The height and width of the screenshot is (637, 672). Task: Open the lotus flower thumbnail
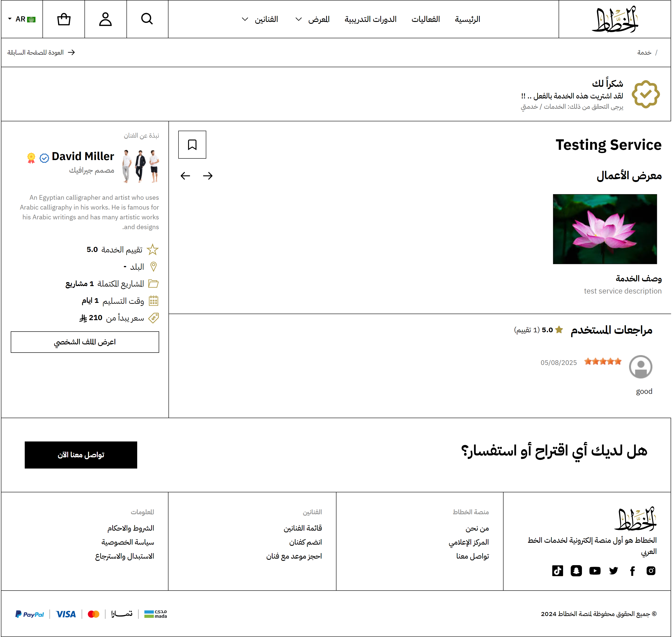click(605, 229)
